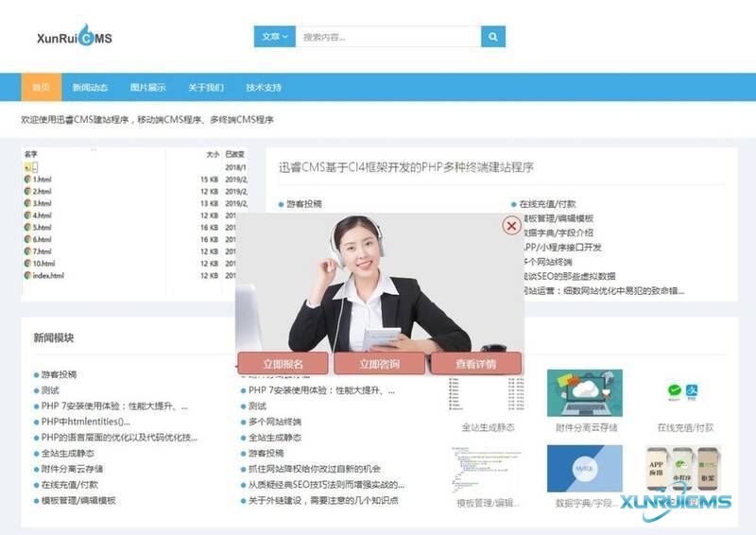
Task: Click the customer service popup image
Action: coord(380,283)
